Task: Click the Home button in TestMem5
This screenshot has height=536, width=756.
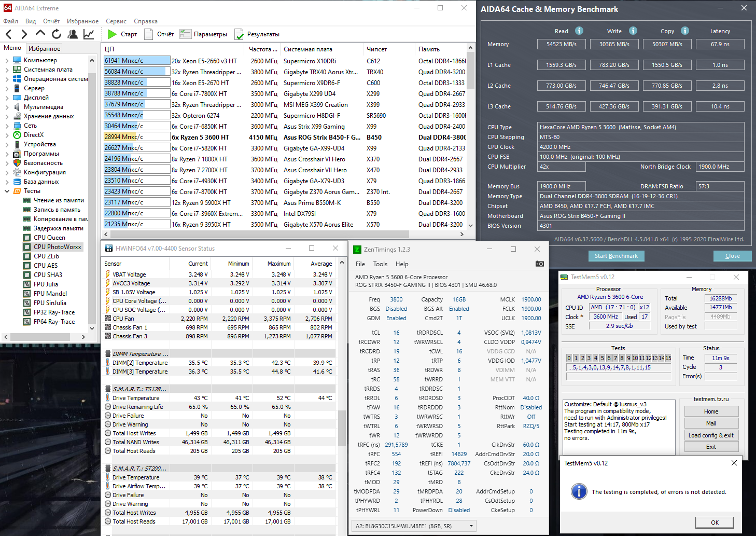Action: [x=711, y=411]
